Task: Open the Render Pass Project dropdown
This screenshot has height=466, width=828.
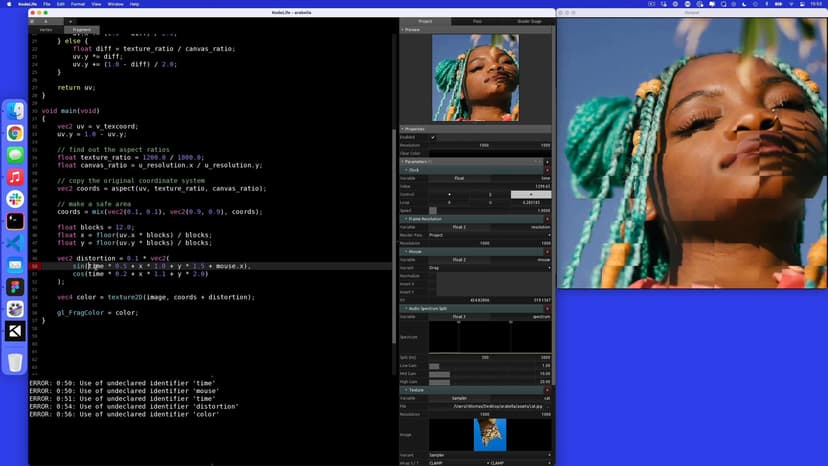Action: pos(490,235)
